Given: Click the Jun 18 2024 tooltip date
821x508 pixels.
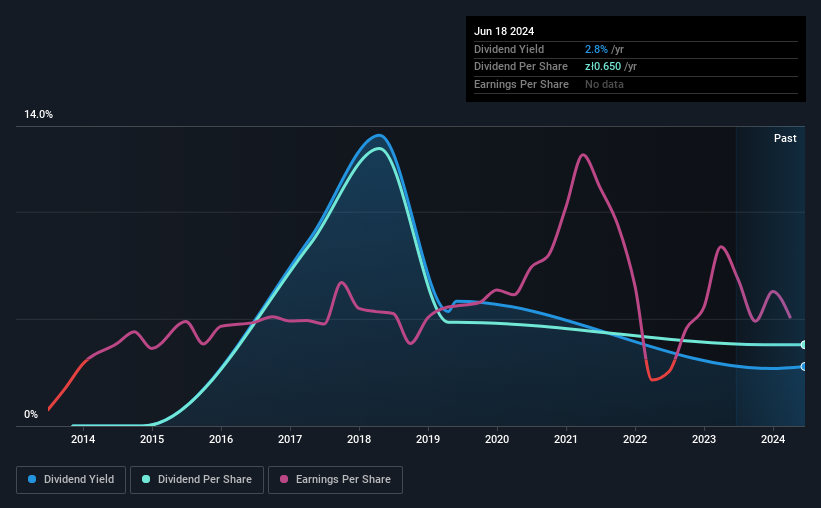Looking at the screenshot, I should tap(504, 31).
